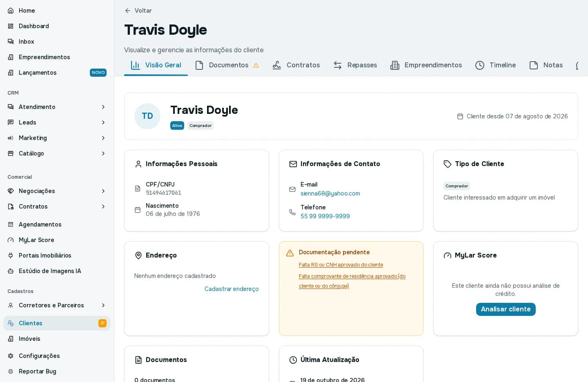Open the Contratos tab
The height and width of the screenshot is (382, 588).
pyautogui.click(x=296, y=65)
